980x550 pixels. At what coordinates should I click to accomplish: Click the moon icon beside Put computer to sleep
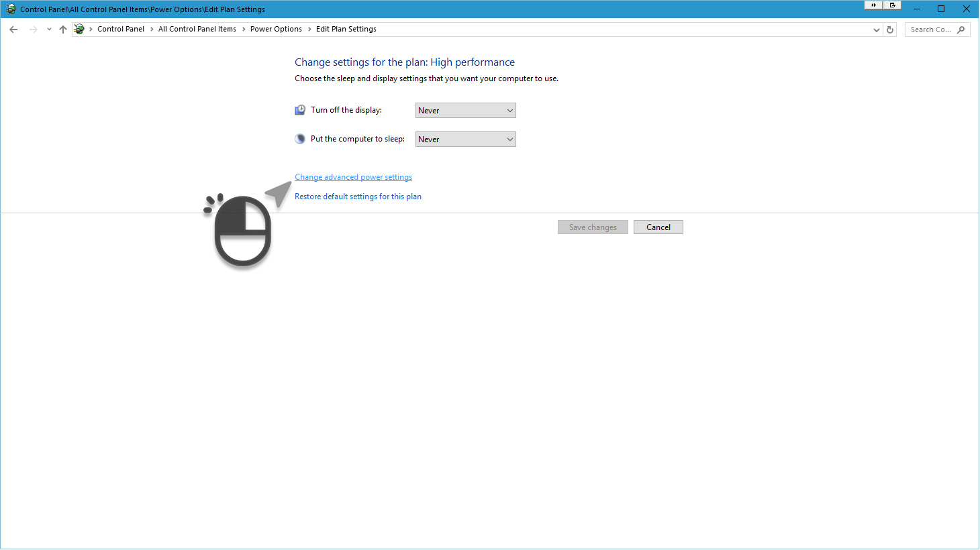300,139
